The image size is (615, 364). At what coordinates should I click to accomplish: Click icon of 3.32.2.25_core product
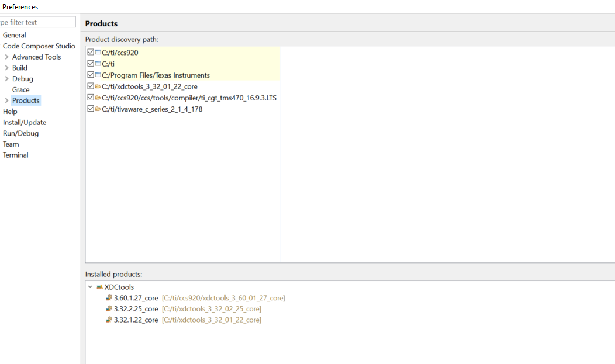pos(109,309)
